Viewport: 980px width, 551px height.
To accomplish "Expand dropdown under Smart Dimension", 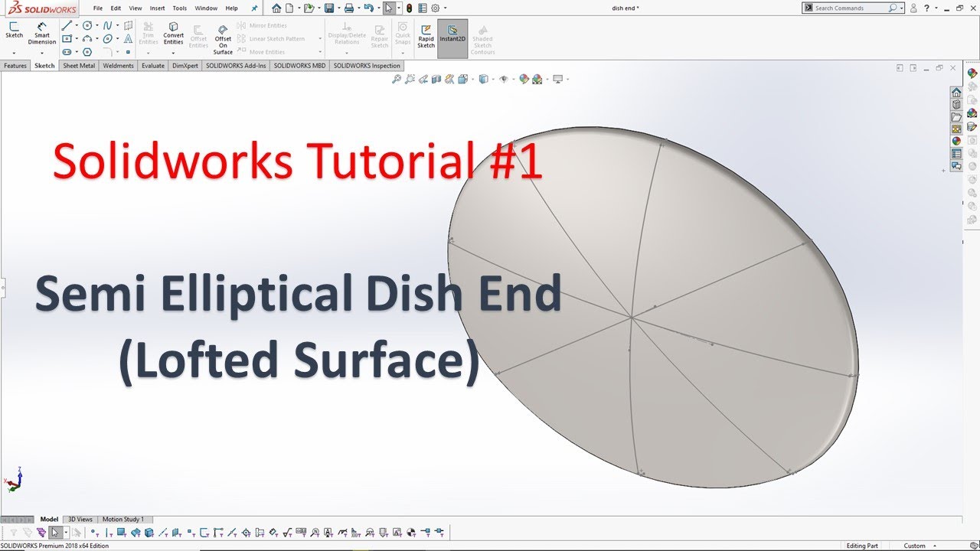I will 42,53.
